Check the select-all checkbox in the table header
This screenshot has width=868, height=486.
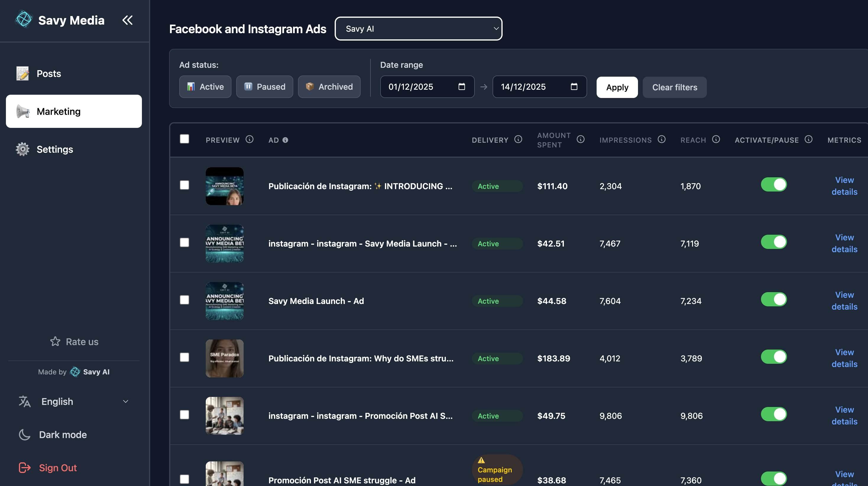pyautogui.click(x=185, y=139)
